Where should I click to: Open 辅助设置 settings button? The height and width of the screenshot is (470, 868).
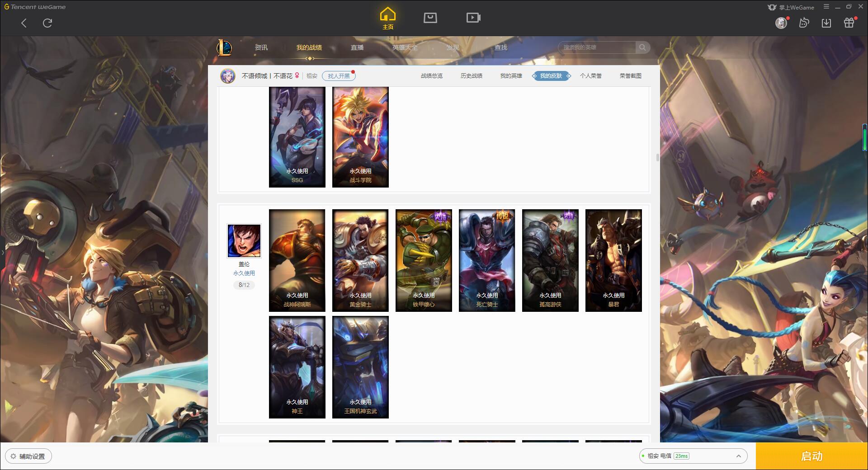pyautogui.click(x=28, y=456)
